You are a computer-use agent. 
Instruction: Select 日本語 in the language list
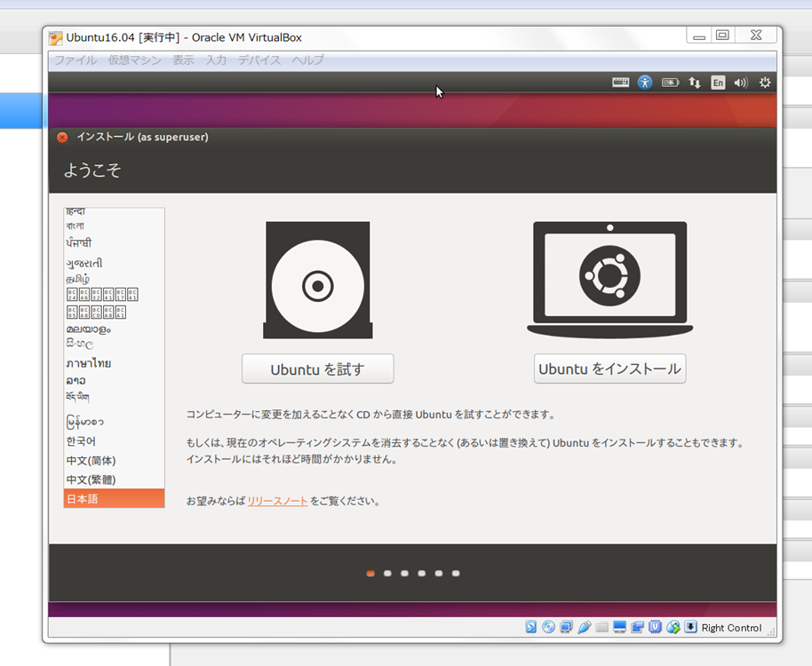114,499
